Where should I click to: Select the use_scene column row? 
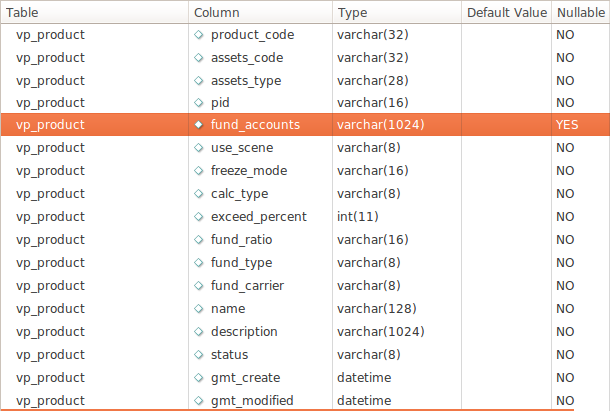pyautogui.click(x=305, y=148)
